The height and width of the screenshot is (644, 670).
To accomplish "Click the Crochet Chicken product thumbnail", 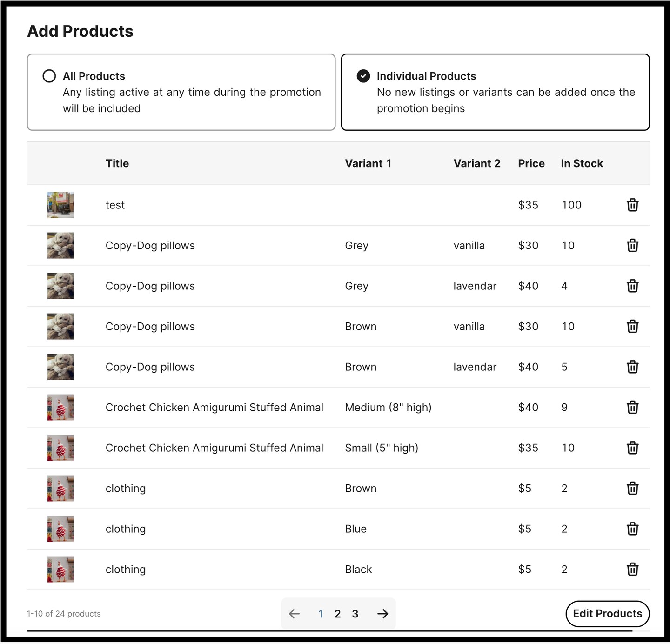I will click(x=60, y=407).
